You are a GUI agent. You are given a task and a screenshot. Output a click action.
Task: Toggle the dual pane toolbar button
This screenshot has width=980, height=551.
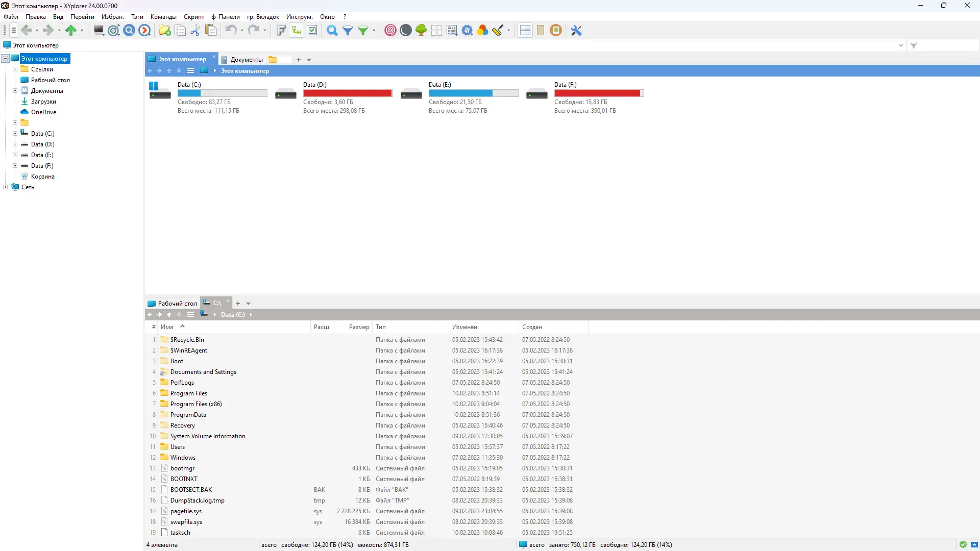click(525, 31)
